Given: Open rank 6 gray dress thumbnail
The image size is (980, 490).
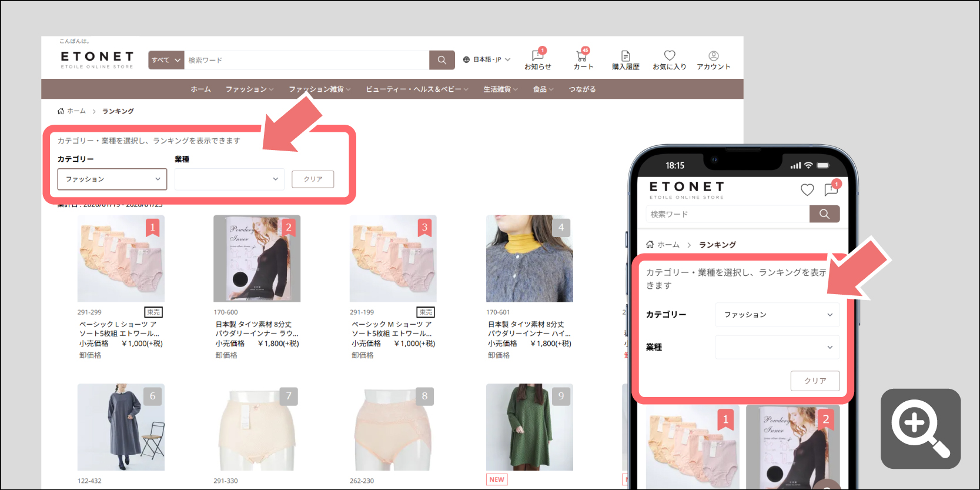Looking at the screenshot, I should 121,427.
